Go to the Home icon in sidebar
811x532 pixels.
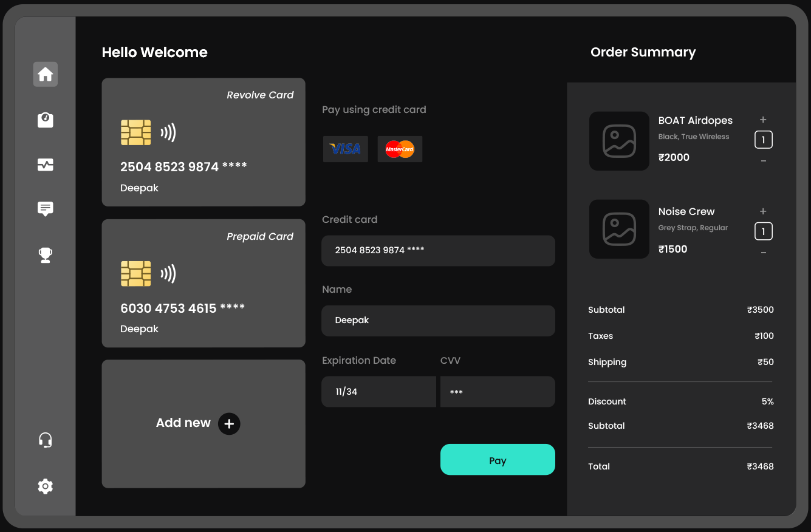(x=46, y=75)
